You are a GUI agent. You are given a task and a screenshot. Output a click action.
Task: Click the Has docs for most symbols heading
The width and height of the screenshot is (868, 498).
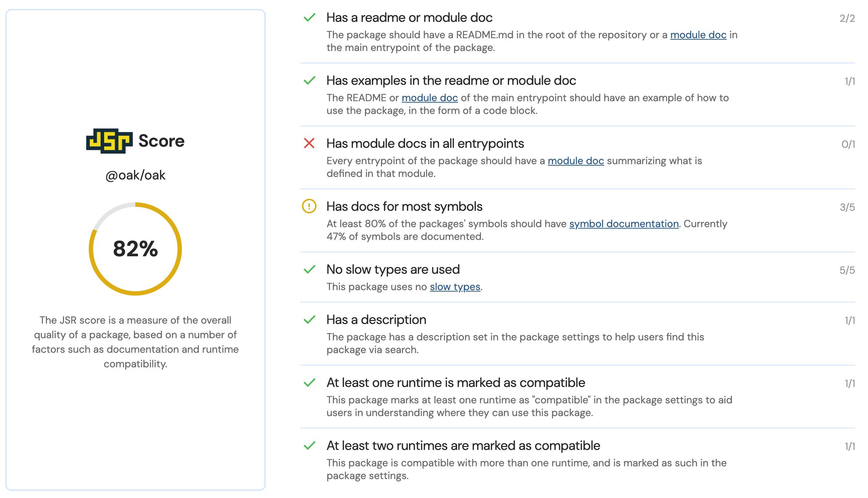[404, 206]
